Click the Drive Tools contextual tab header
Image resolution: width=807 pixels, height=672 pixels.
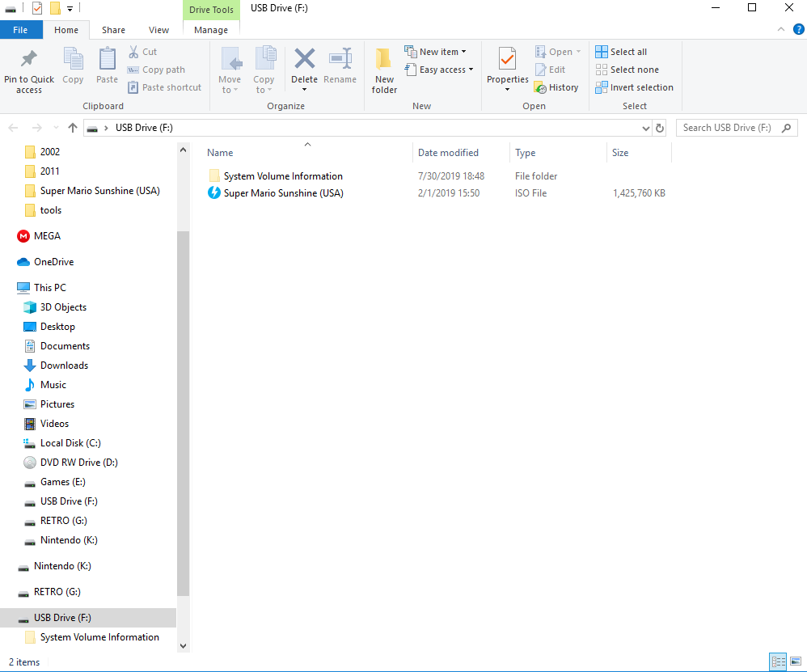pos(211,10)
